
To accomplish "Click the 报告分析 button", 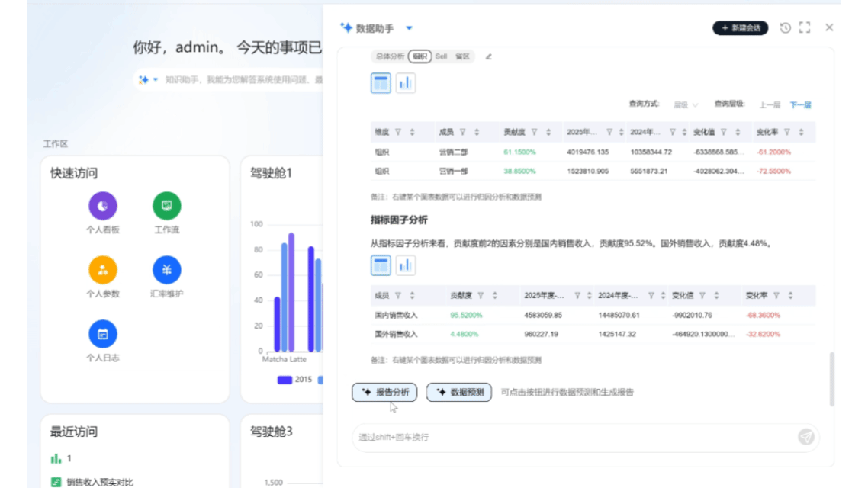I will tap(384, 393).
